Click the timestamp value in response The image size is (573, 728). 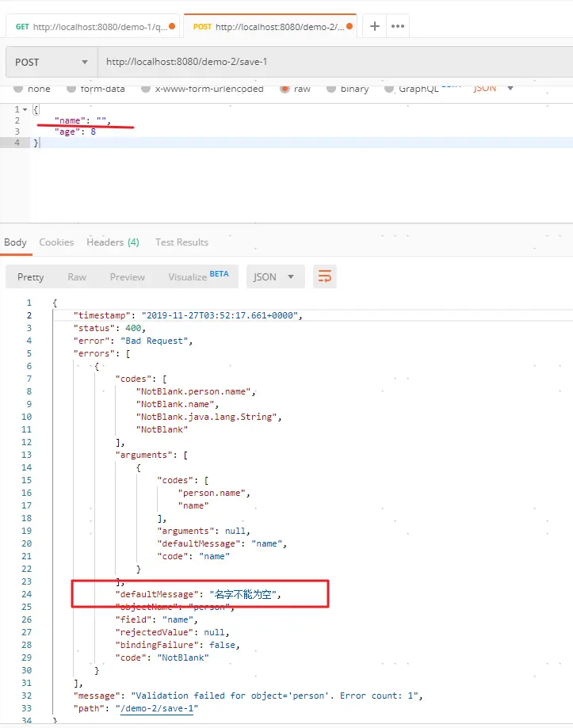pyautogui.click(x=220, y=316)
